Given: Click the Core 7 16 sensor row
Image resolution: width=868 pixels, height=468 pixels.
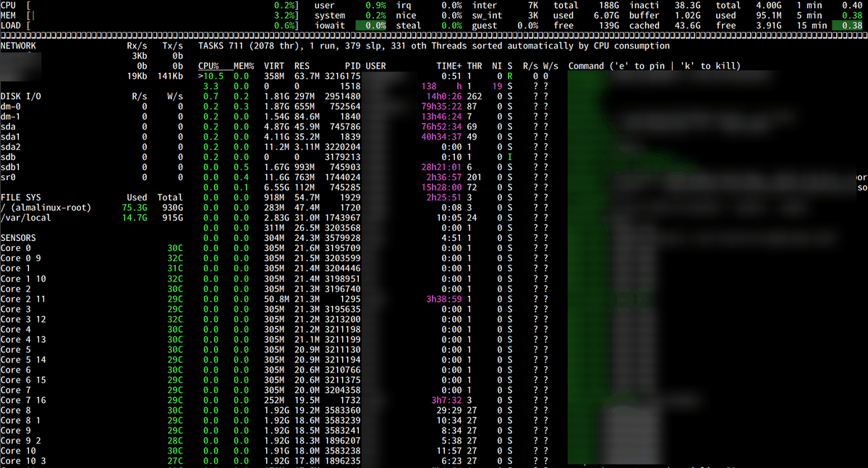Looking at the screenshot, I should click(x=23, y=400).
